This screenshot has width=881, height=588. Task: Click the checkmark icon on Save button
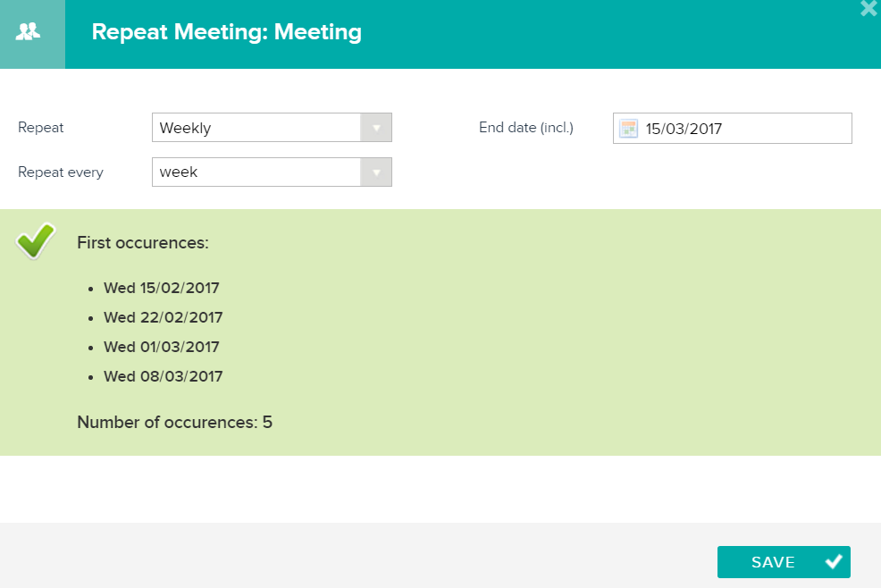click(x=834, y=561)
